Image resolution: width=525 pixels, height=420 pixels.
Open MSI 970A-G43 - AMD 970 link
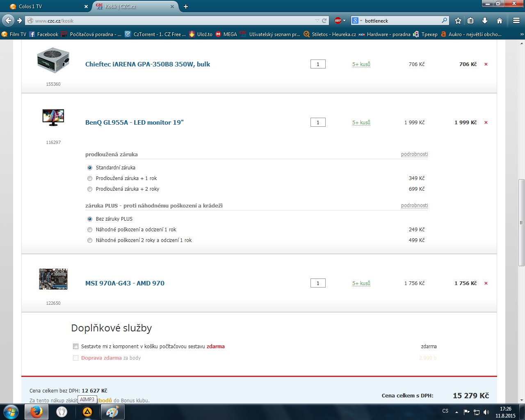pyautogui.click(x=125, y=283)
